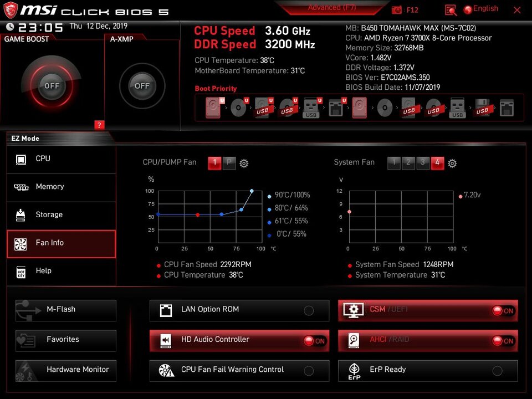This screenshot has width=532, height=399.
Task: Toggle the AHCI/RAID ON switch
Action: point(503,341)
